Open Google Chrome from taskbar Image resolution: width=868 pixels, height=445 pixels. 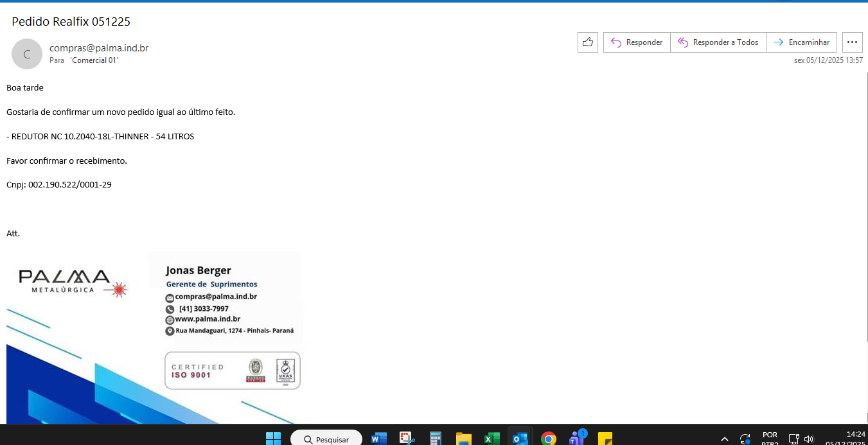tap(548, 439)
